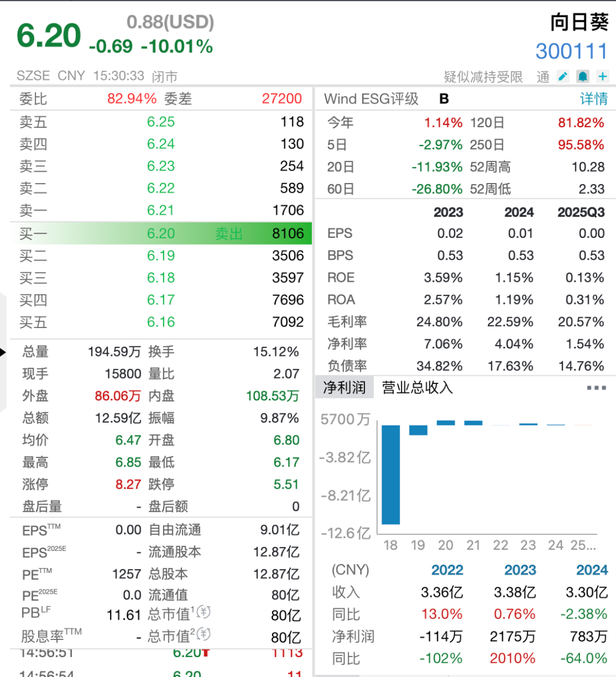Viewport: 616px width, 677px height.
Task: Select the 卖一 ask price 6.21
Action: pos(161,210)
